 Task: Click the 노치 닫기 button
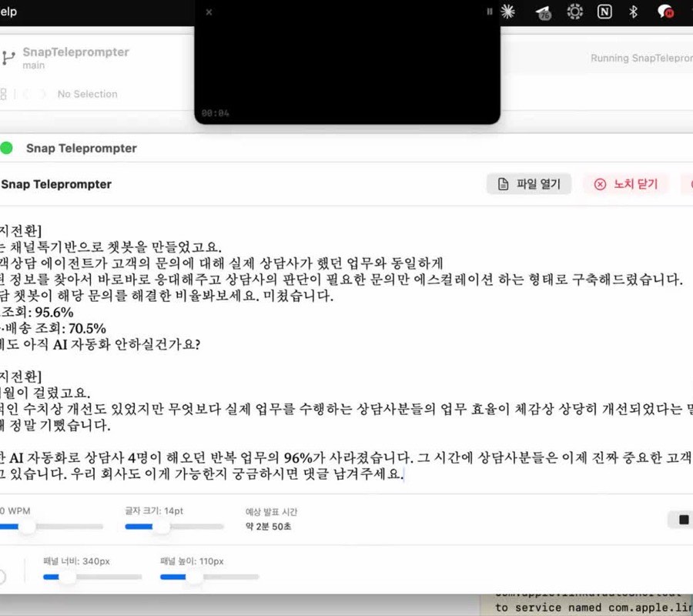pyautogui.click(x=626, y=184)
